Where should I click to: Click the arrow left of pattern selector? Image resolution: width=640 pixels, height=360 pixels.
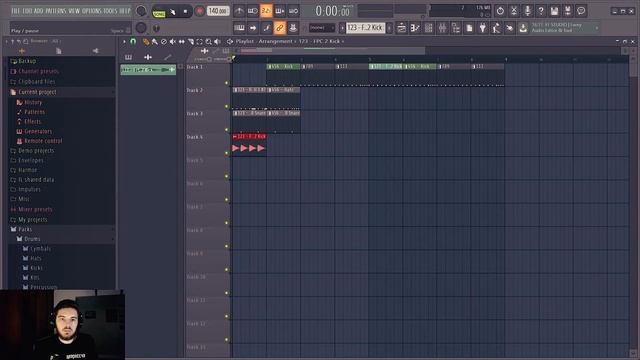tap(342, 28)
